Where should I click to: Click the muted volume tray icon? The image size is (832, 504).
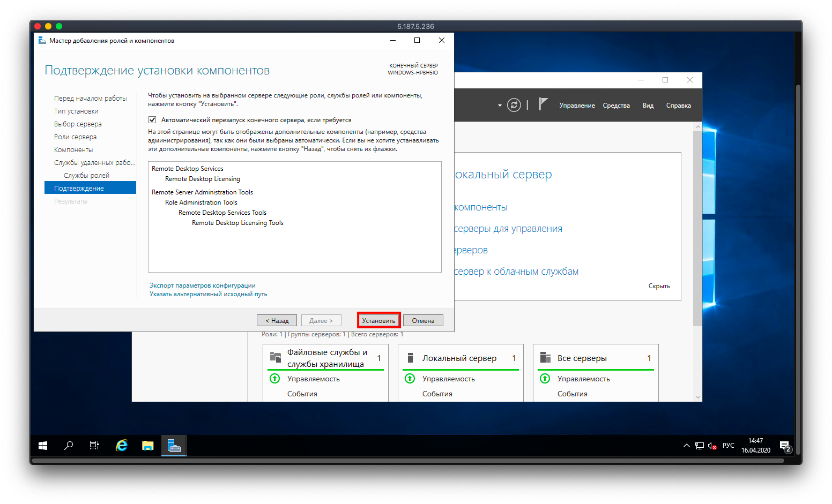pyautogui.click(x=712, y=446)
